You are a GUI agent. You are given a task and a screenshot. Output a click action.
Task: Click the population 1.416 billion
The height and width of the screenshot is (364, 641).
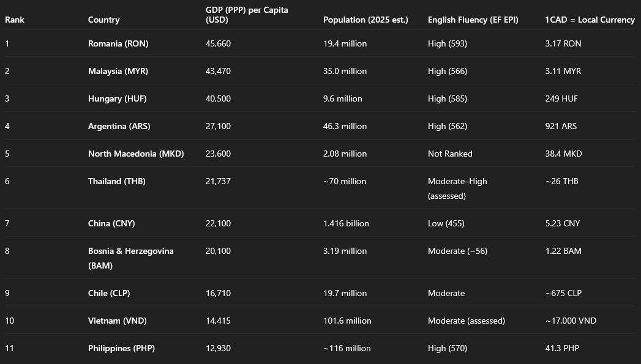coord(346,223)
